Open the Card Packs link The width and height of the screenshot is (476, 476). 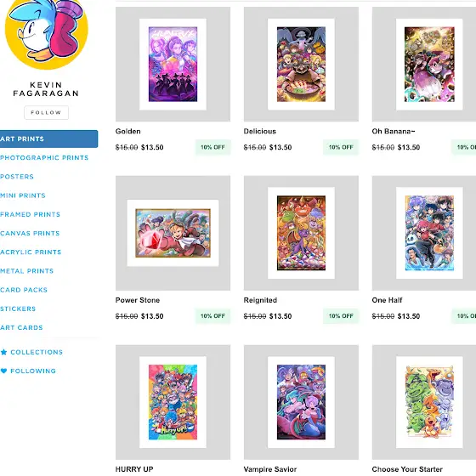24,290
